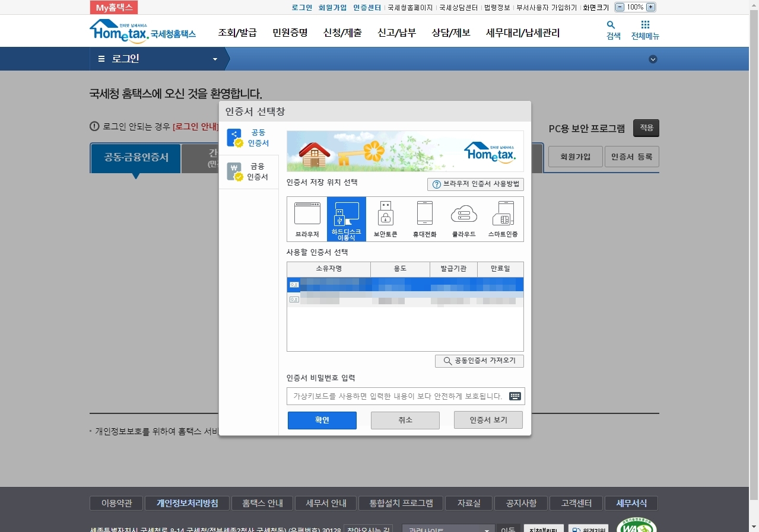Click the 적용 button for PC용 보안 프로그램

click(646, 128)
